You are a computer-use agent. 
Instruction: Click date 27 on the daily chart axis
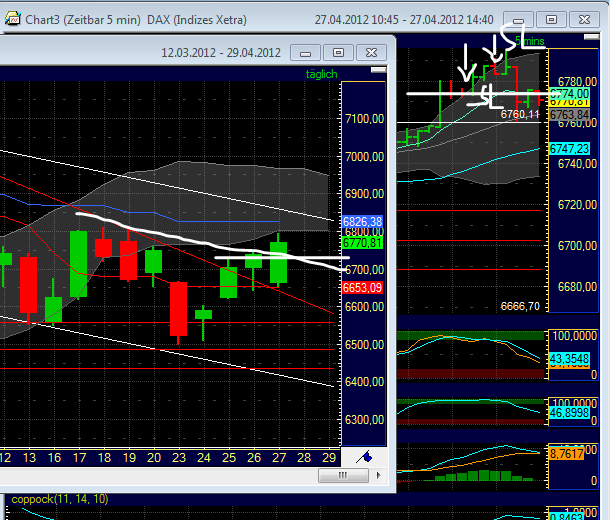click(x=279, y=458)
